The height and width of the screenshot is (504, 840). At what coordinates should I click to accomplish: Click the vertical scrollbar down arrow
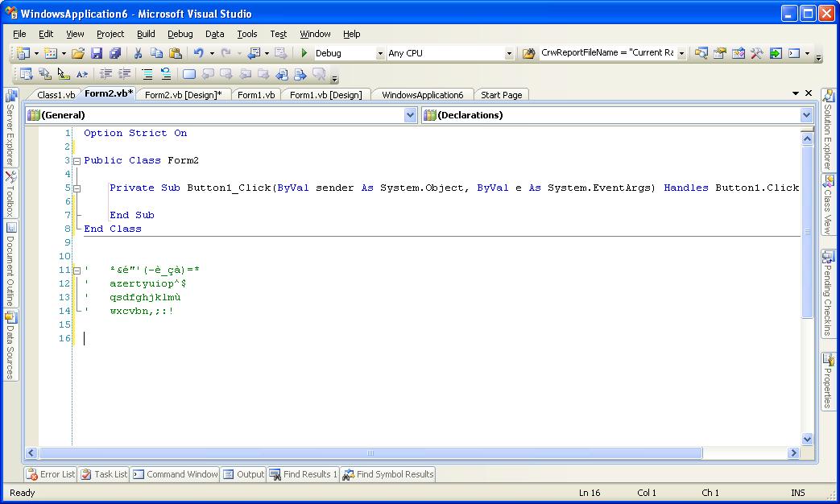(x=807, y=440)
